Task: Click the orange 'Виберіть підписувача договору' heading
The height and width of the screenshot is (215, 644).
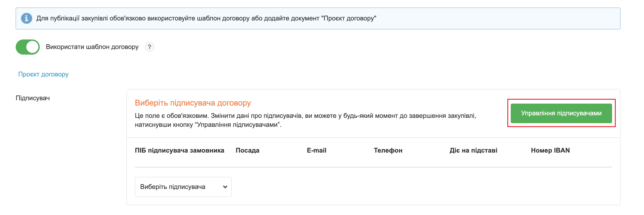Action: pos(193,103)
